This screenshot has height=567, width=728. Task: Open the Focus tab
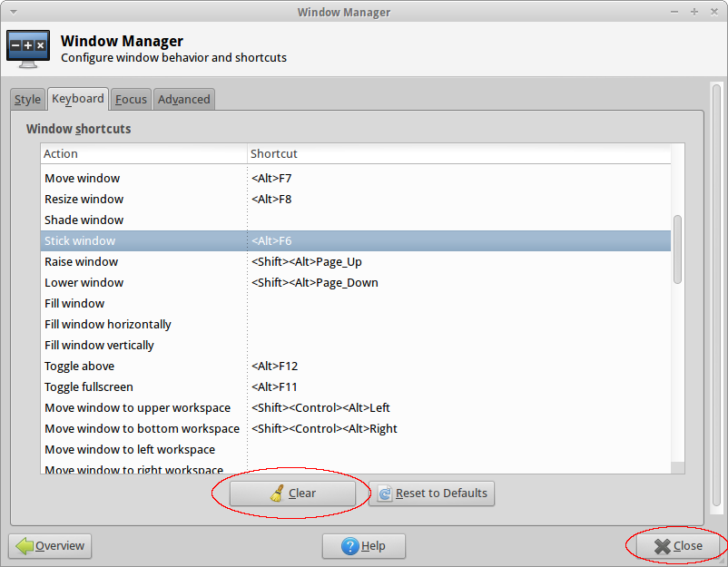tap(131, 100)
